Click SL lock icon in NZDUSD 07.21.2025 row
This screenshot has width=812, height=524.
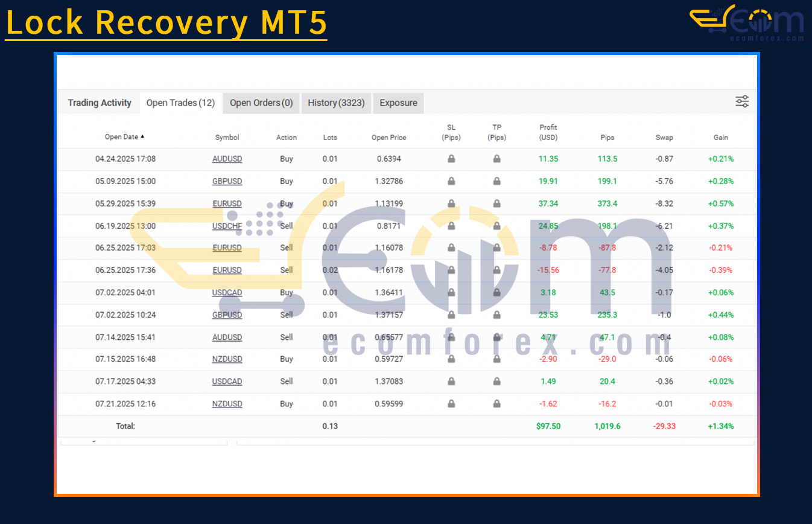click(451, 404)
